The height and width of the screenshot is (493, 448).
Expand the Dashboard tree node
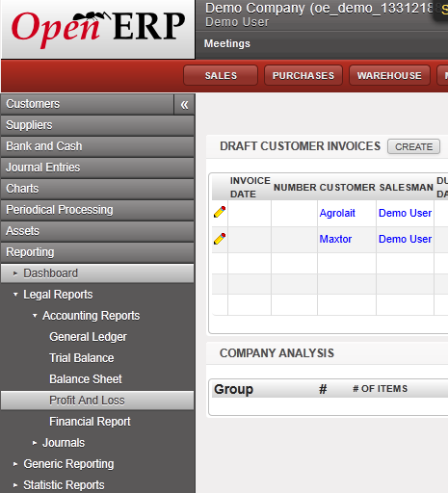[15, 273]
